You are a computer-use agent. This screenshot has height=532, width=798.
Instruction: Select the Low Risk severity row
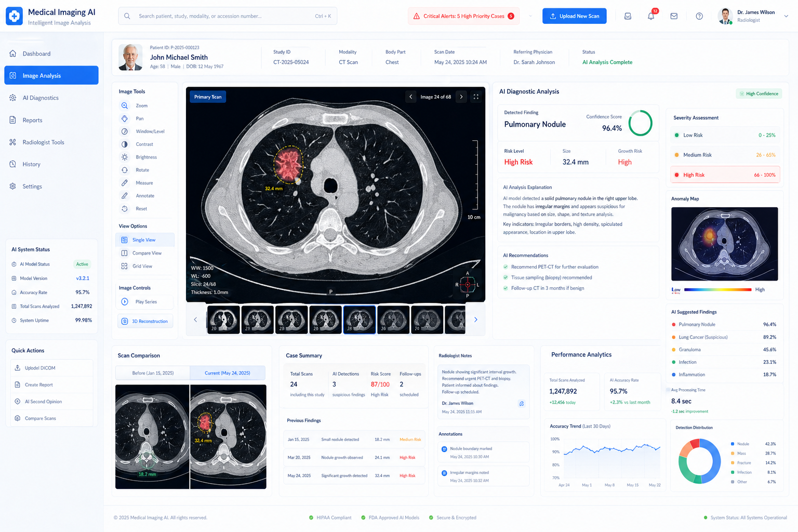point(725,135)
